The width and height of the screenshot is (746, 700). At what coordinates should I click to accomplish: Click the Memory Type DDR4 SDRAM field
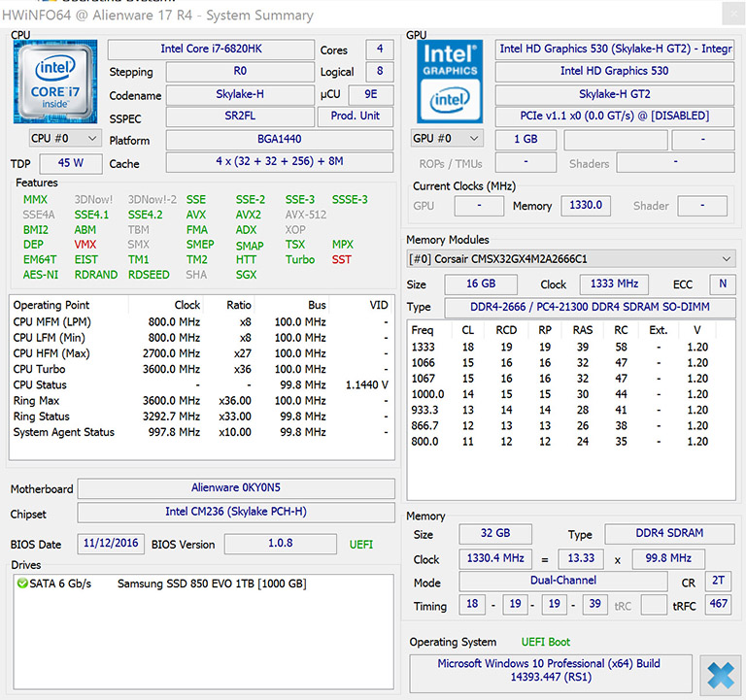click(x=669, y=534)
